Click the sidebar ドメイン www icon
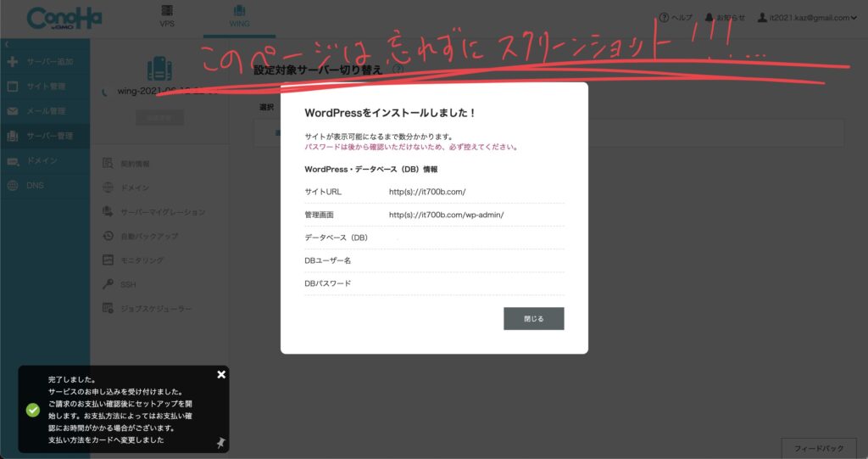This screenshot has height=459, width=868. point(13,161)
